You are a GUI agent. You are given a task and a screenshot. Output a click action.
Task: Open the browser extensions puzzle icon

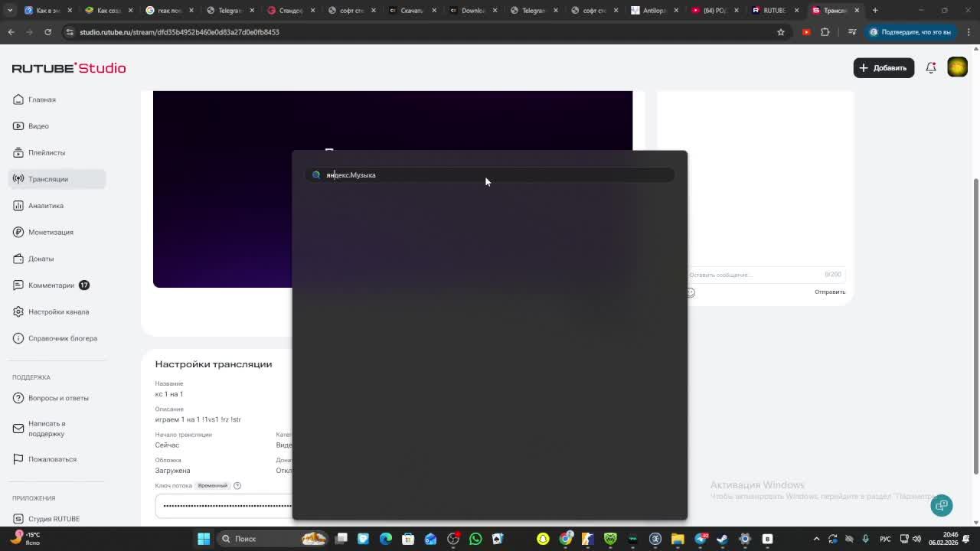pyautogui.click(x=825, y=32)
